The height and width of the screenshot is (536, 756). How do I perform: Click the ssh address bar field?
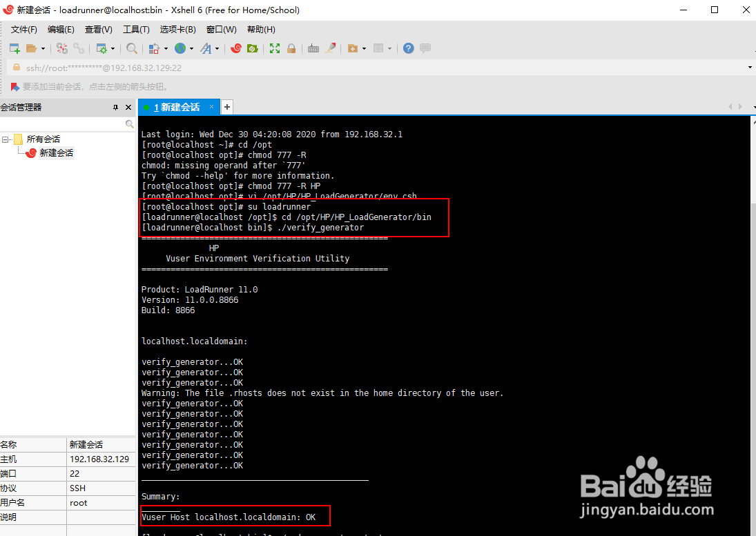[376, 68]
